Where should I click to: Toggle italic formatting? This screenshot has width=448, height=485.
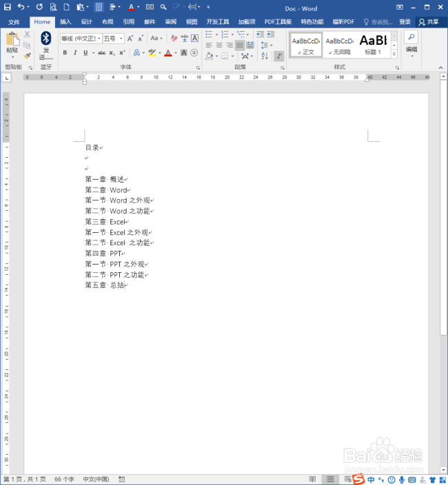[75, 53]
